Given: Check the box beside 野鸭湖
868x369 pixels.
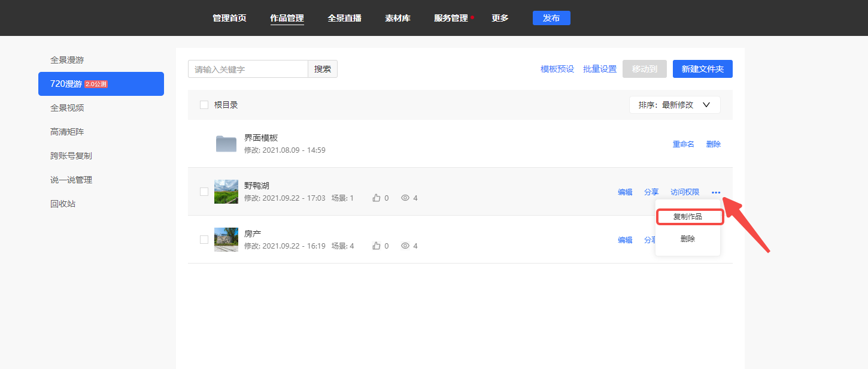Looking at the screenshot, I should [204, 192].
